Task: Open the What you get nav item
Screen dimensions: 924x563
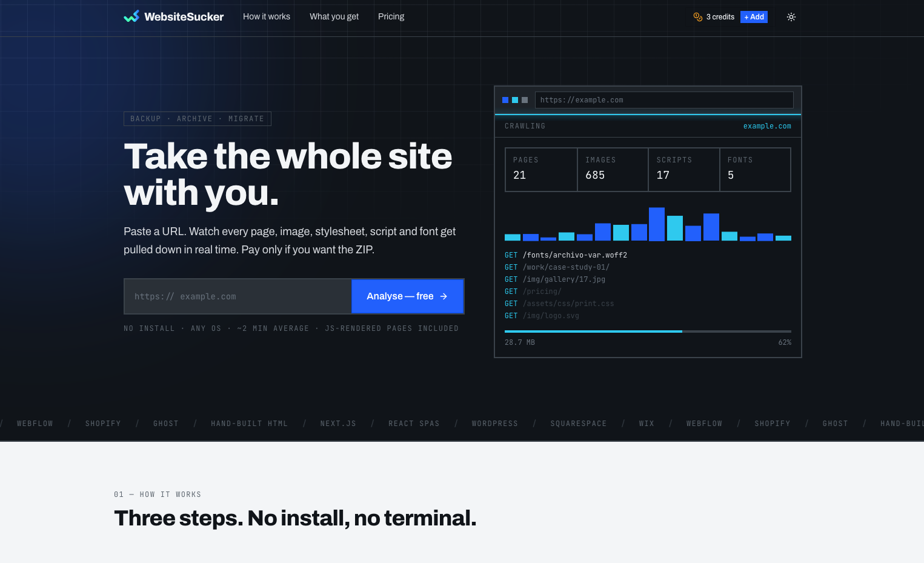Action: [334, 16]
